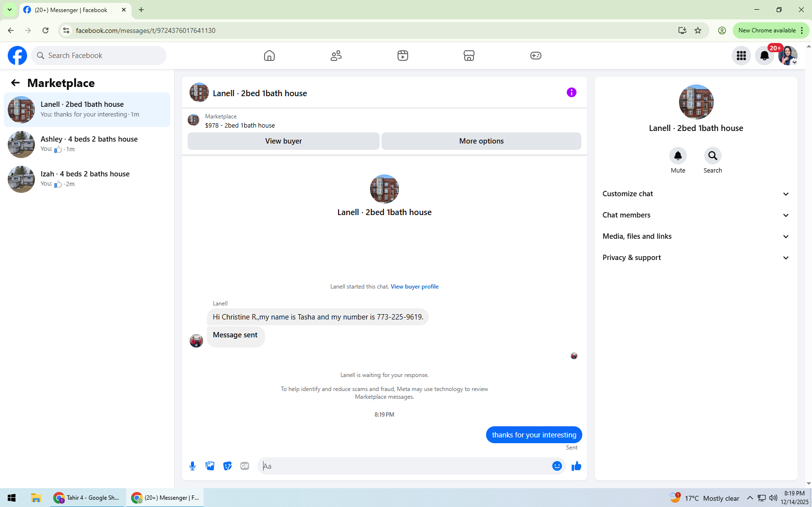Open Chrome profile icon in toolbar
The image size is (812, 507).
pos(722,30)
